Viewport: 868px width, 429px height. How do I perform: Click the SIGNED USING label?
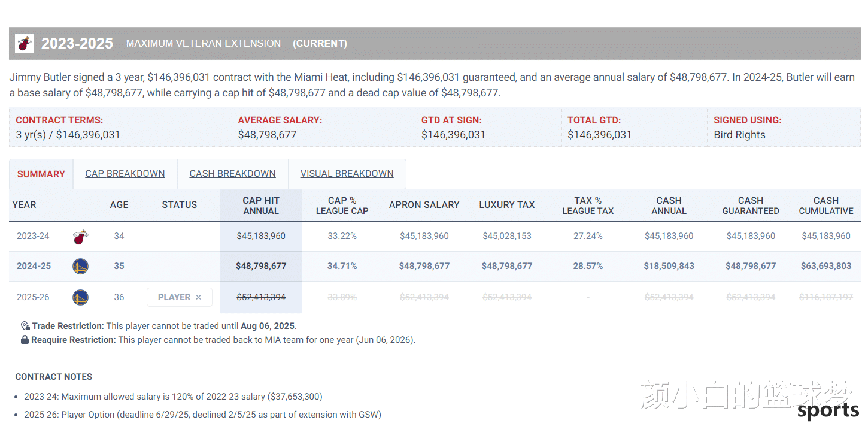tap(748, 120)
